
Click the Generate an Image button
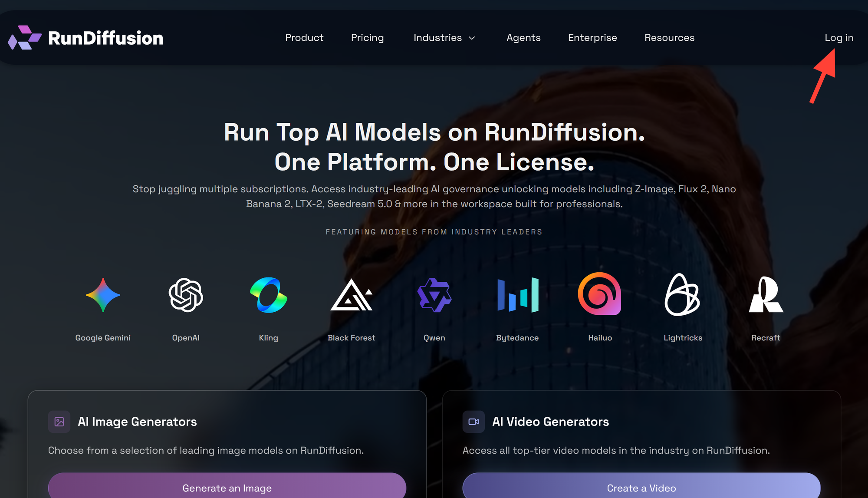227,488
